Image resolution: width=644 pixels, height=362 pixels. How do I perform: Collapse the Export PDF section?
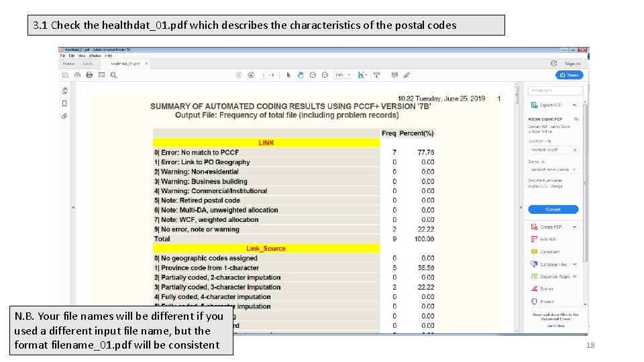[x=574, y=105]
